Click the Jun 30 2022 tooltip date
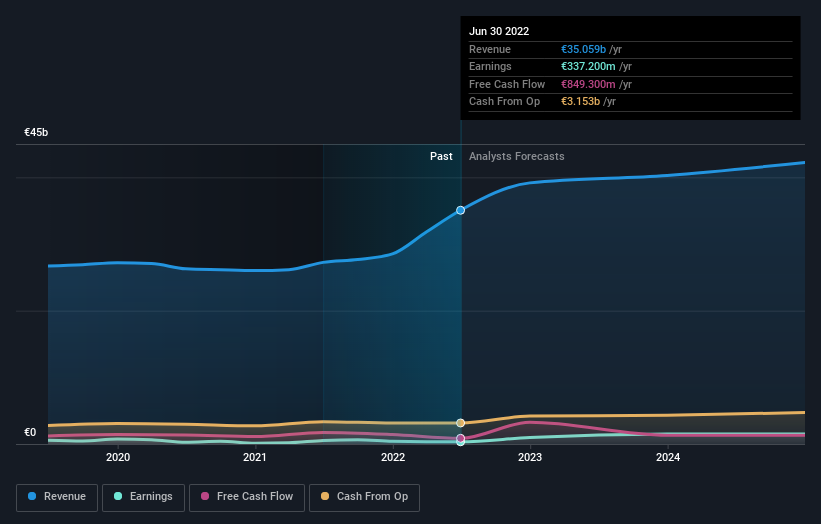821x524 pixels. (499, 31)
